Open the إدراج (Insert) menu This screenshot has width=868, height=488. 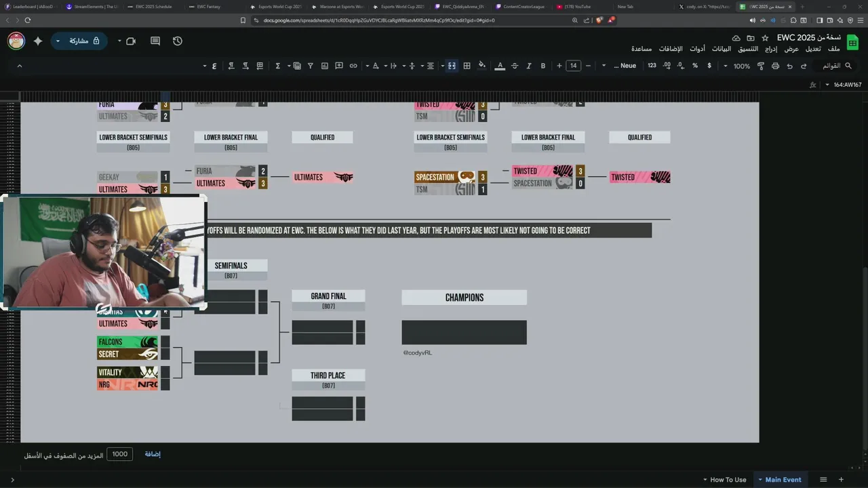click(x=771, y=49)
